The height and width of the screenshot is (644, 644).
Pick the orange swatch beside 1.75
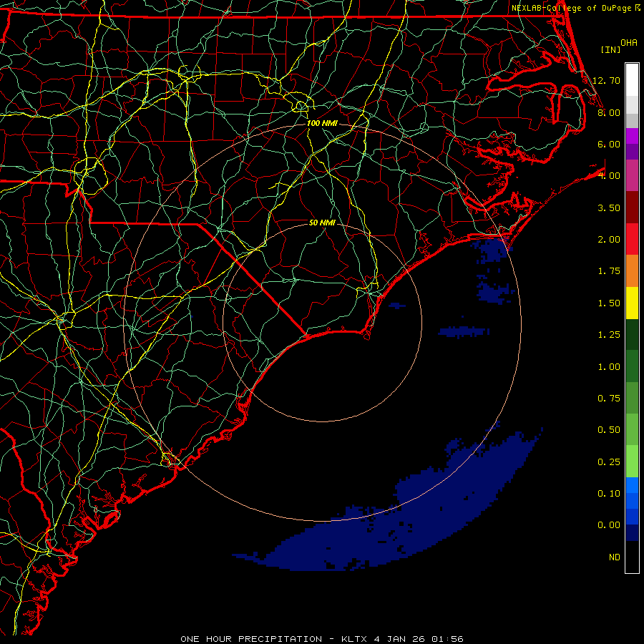pyautogui.click(x=632, y=271)
